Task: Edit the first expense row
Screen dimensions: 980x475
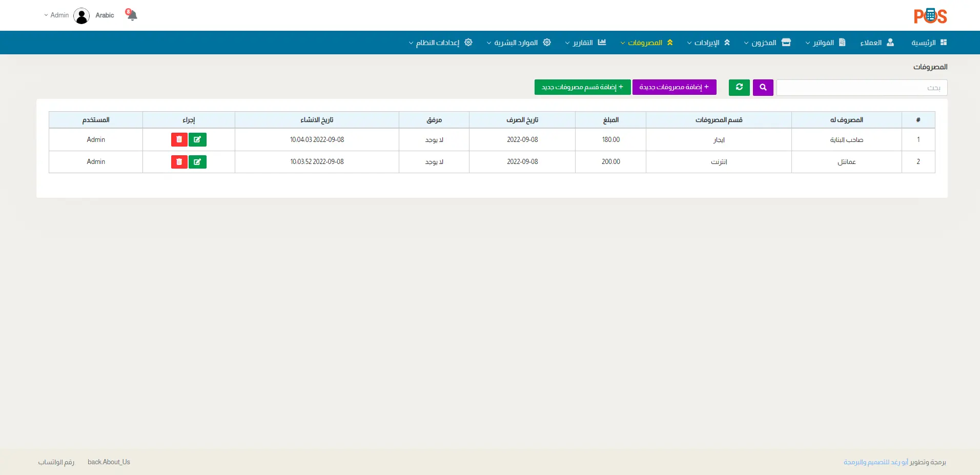Action: pyautogui.click(x=197, y=140)
